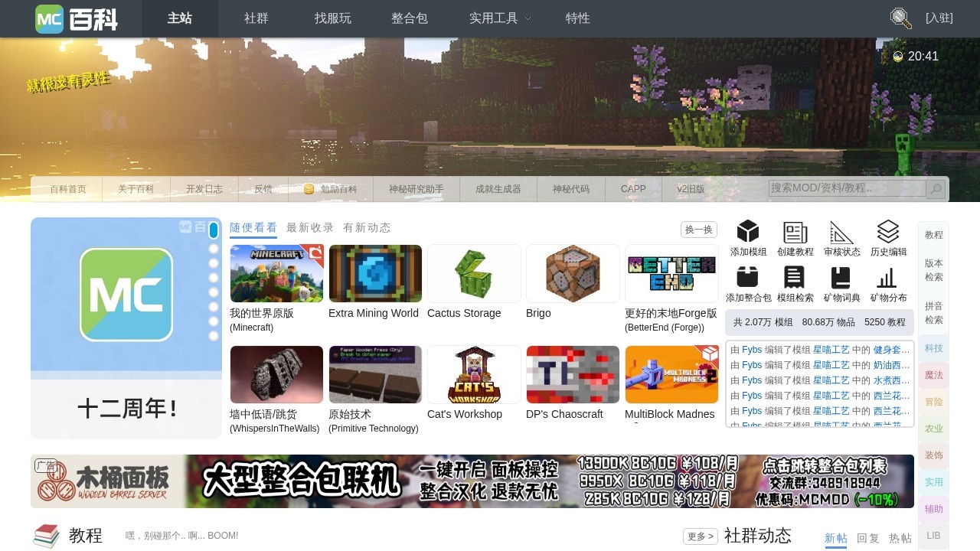
Task: Open the 矿物词典 book icon
Action: pos(841,277)
